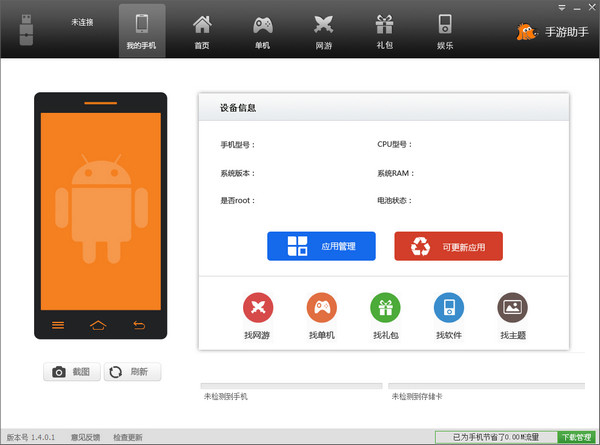This screenshot has height=445, width=600.
Task: Click the phone storage progress bar
Action: point(291,386)
